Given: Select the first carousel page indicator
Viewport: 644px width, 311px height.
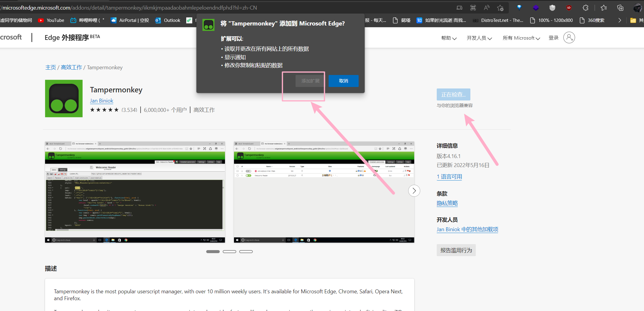Looking at the screenshot, I should tap(213, 252).
